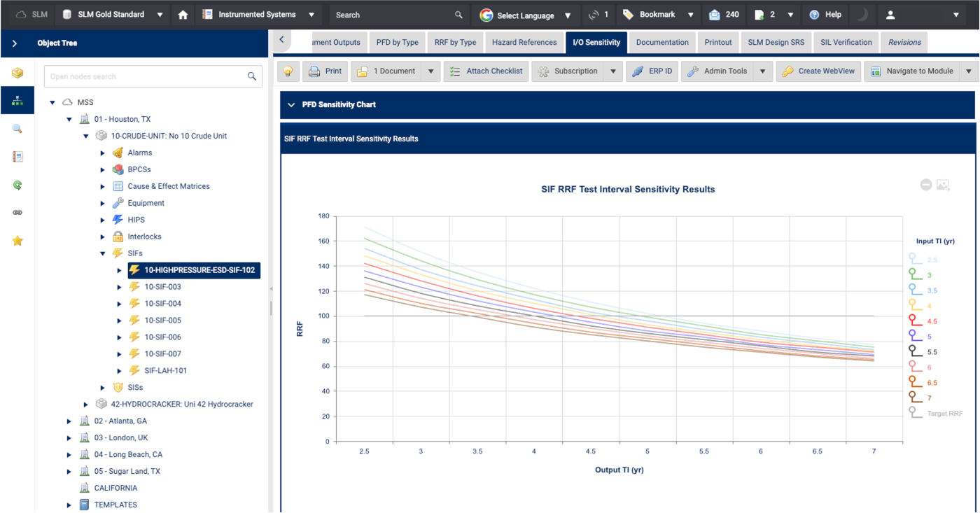Open the favorites star icon in sidebar
Image resolution: width=980 pixels, height=513 pixels.
point(17,241)
